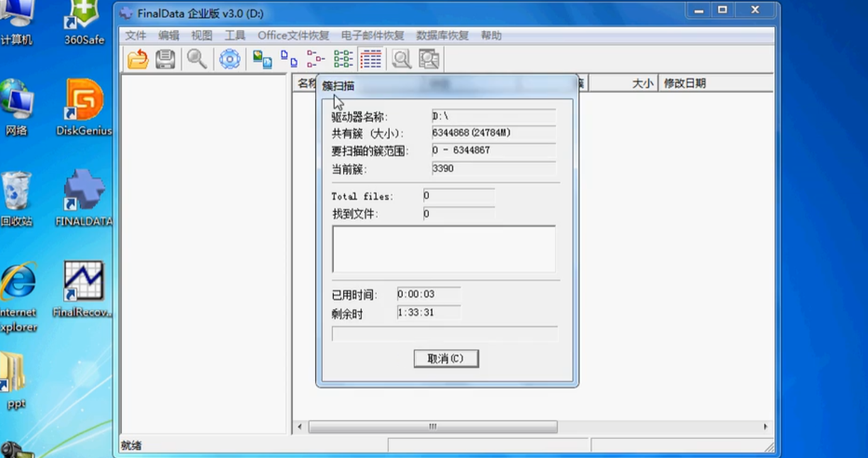Viewport: 868px width, 458px height.
Task: Open the FINALDATA desktop shortcut
Action: (x=84, y=198)
